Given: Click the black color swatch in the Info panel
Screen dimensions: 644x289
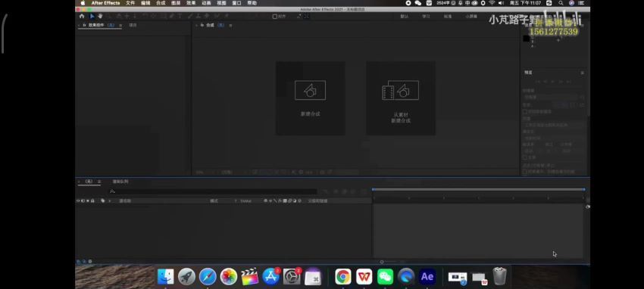Looking at the screenshot, I should (526, 39).
